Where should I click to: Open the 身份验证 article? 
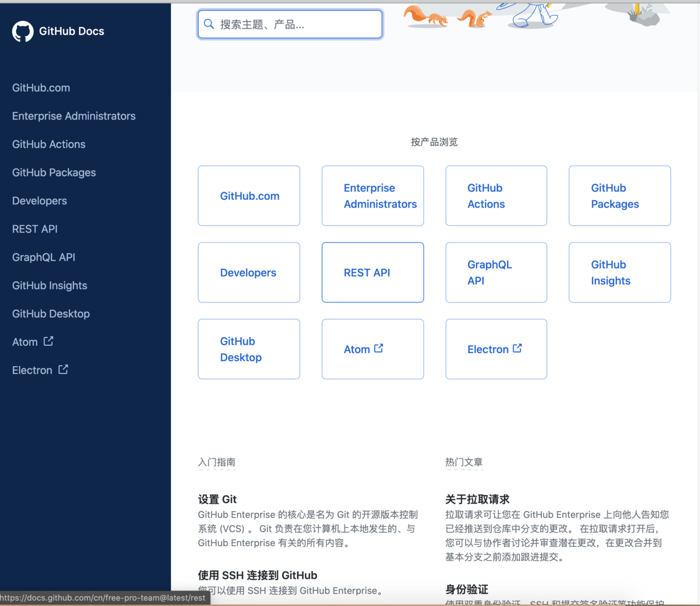[467, 589]
